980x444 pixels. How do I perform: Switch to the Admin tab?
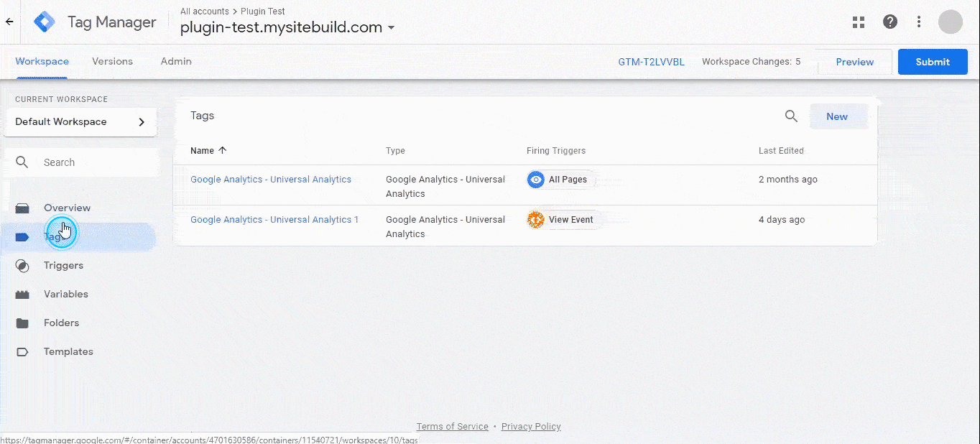pos(176,62)
